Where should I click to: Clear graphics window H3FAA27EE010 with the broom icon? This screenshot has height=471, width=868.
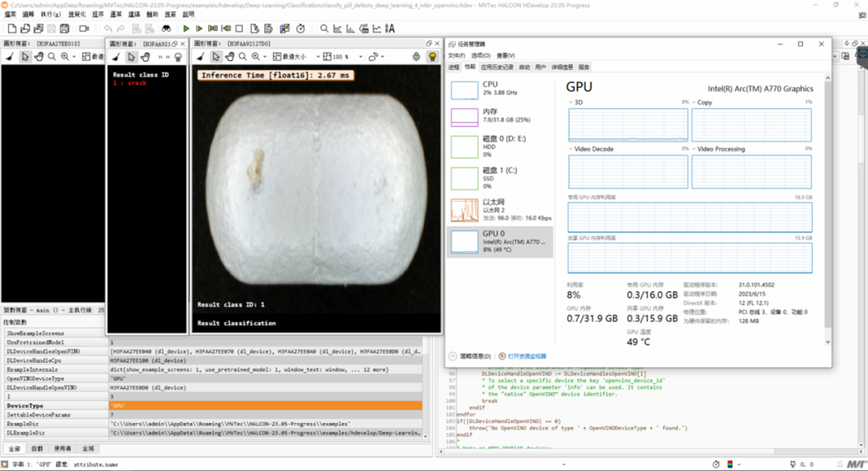pyautogui.click(x=10, y=56)
